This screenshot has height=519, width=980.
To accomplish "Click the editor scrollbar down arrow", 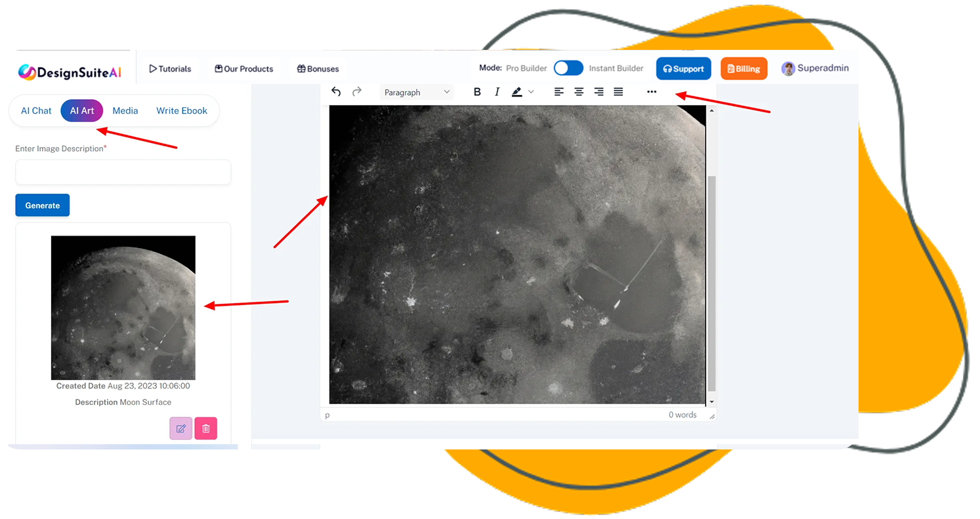I will (712, 401).
